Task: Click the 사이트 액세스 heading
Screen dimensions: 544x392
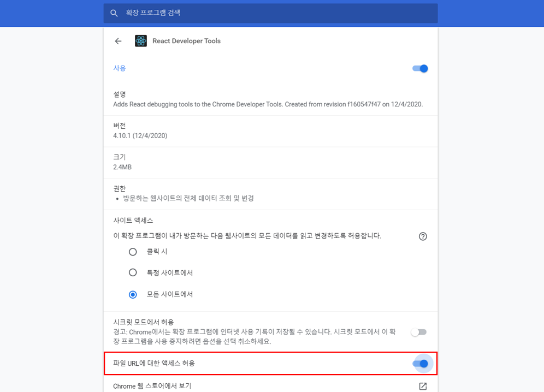Action: click(133, 220)
